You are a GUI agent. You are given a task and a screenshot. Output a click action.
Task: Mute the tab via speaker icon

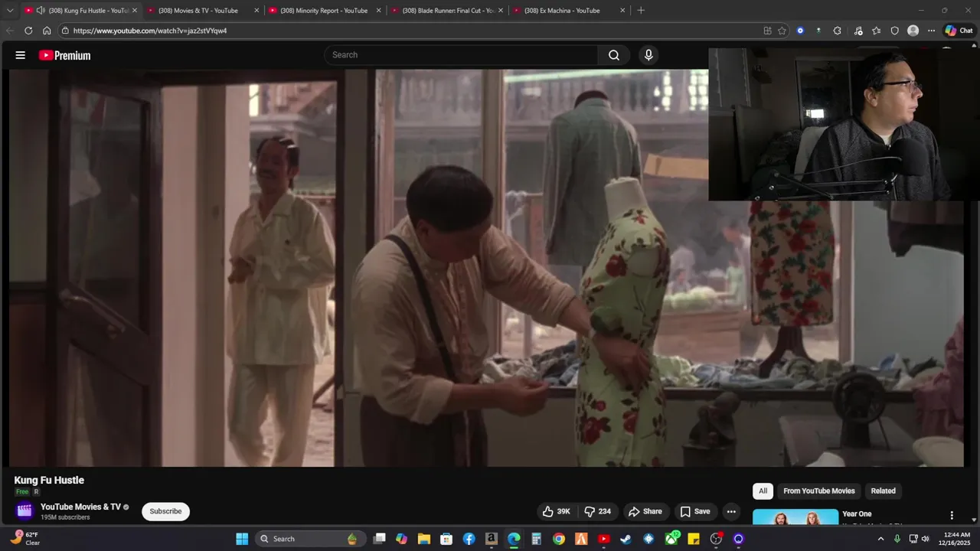tap(41, 11)
